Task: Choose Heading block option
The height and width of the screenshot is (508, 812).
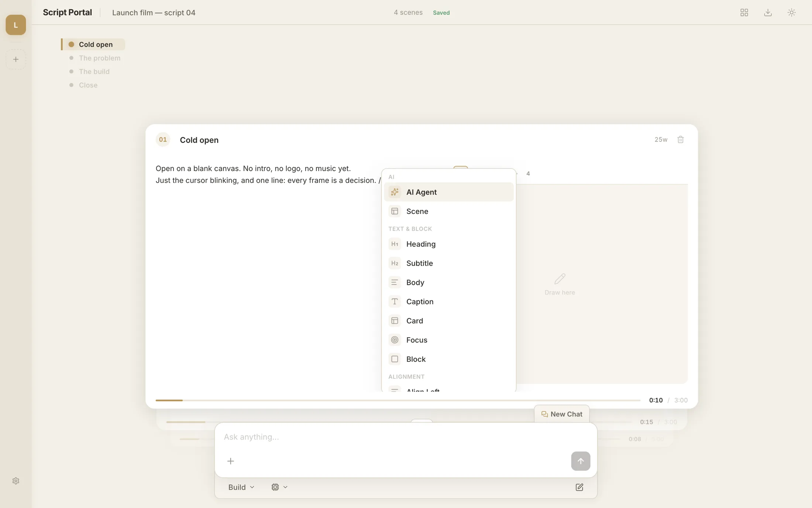Action: [448, 244]
